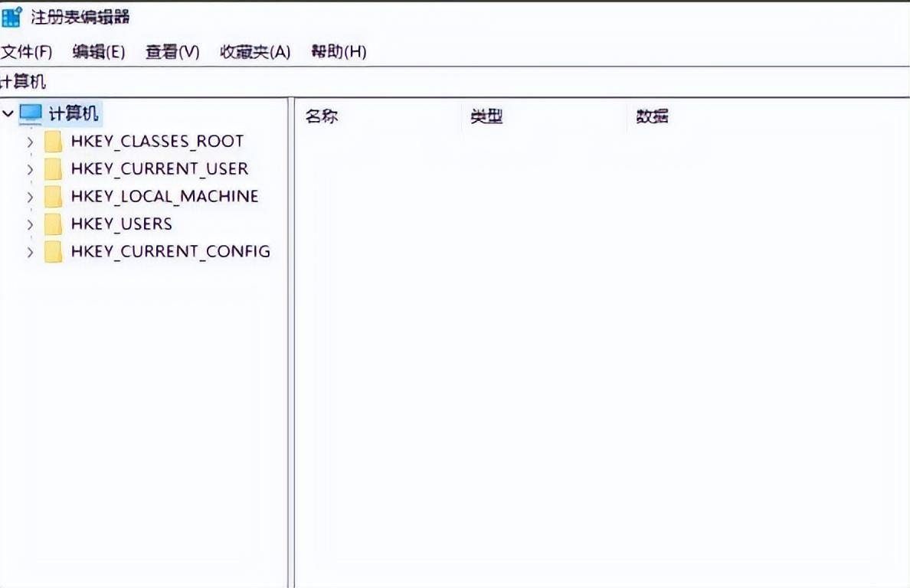Click the Registry Editor app icon in title bar

[11, 17]
